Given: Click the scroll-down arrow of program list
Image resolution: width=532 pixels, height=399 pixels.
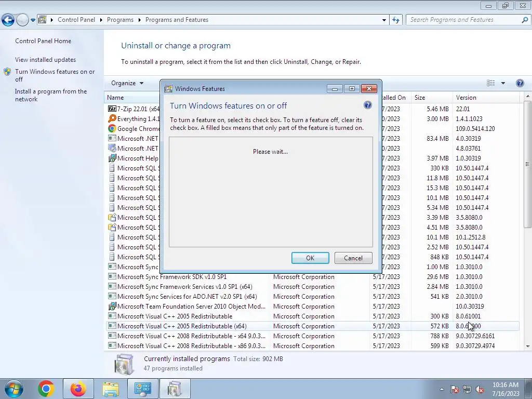Looking at the screenshot, I should click(x=528, y=347).
